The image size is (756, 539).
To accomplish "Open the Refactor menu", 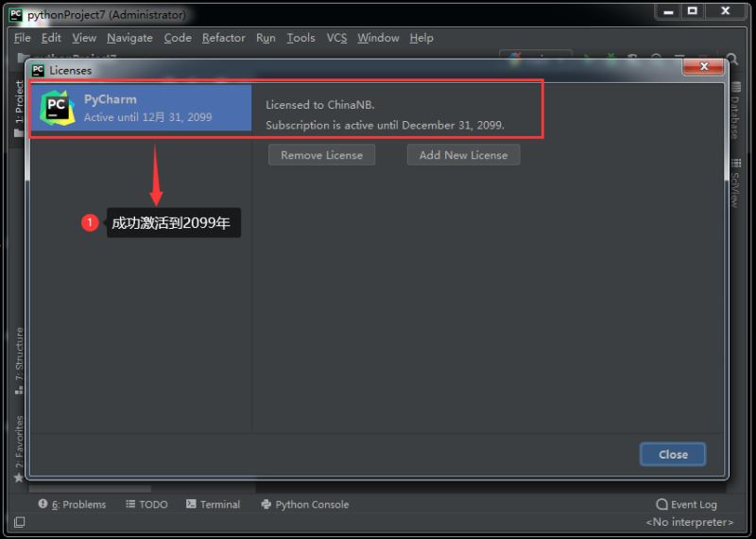I will click(x=224, y=38).
